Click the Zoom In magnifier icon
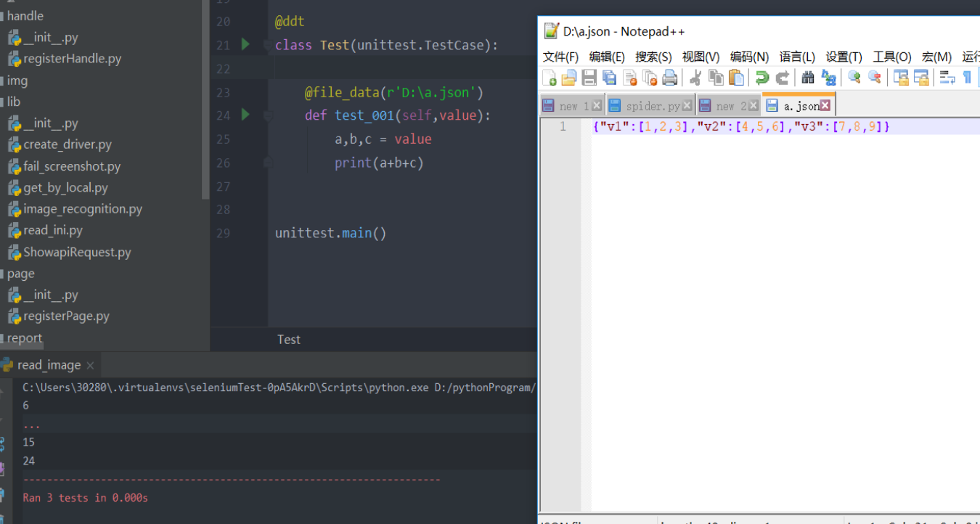 click(x=854, y=78)
